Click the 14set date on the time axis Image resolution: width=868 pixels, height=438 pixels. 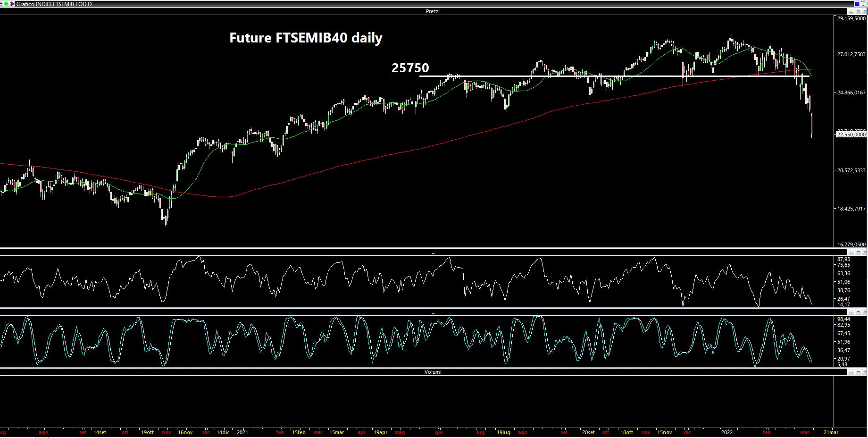coord(100,432)
